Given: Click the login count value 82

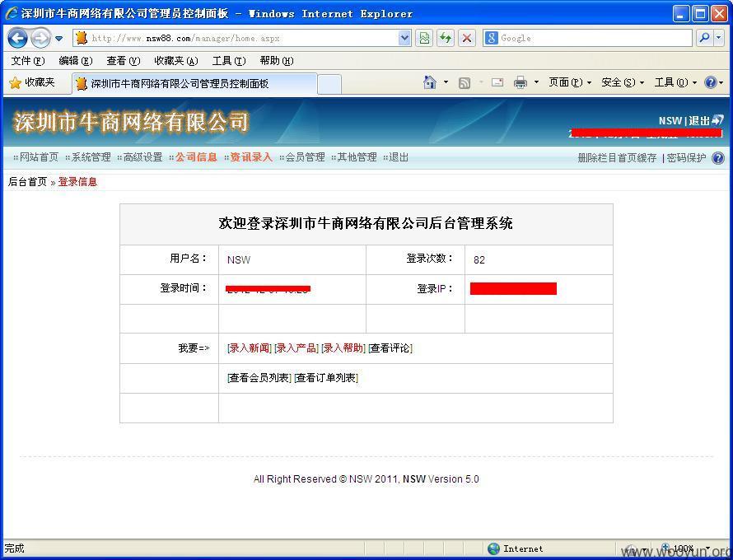Looking at the screenshot, I should click(479, 260).
